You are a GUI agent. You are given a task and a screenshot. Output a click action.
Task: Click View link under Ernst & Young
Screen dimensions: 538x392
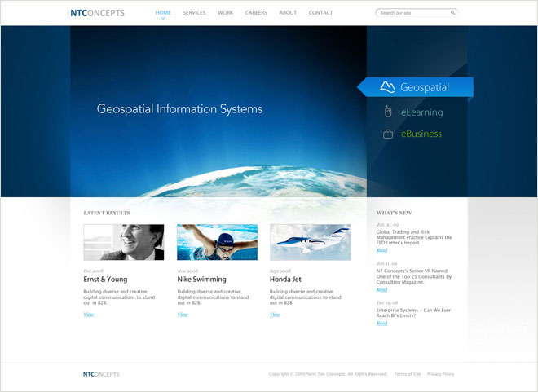(x=88, y=314)
